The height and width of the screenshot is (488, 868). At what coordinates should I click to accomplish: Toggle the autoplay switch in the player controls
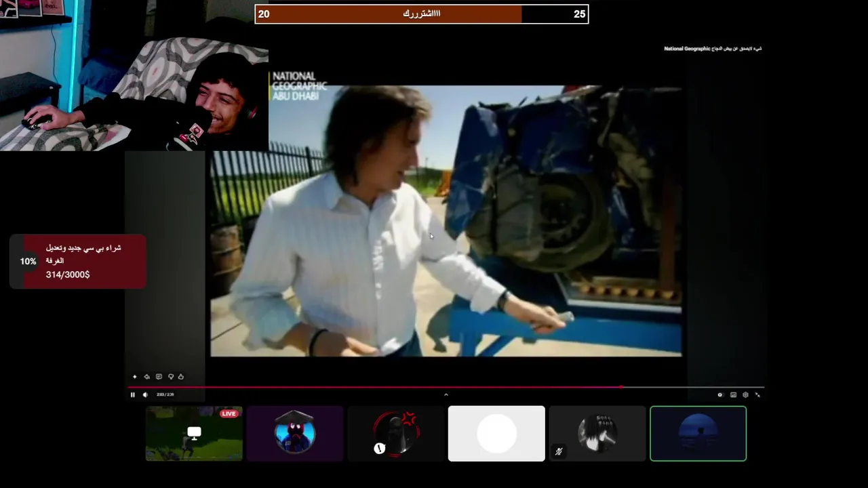pyautogui.click(x=720, y=394)
